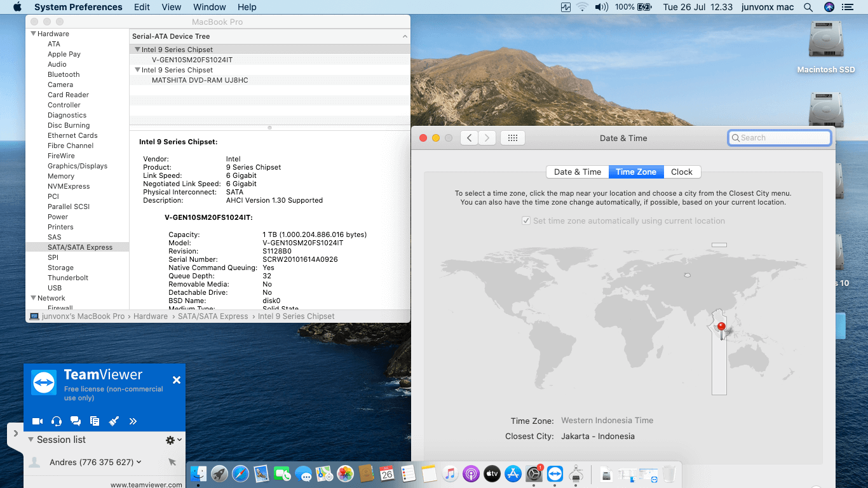This screenshot has width=868, height=488.
Task: Click the remote control cursor icon for Andres
Action: point(172,463)
